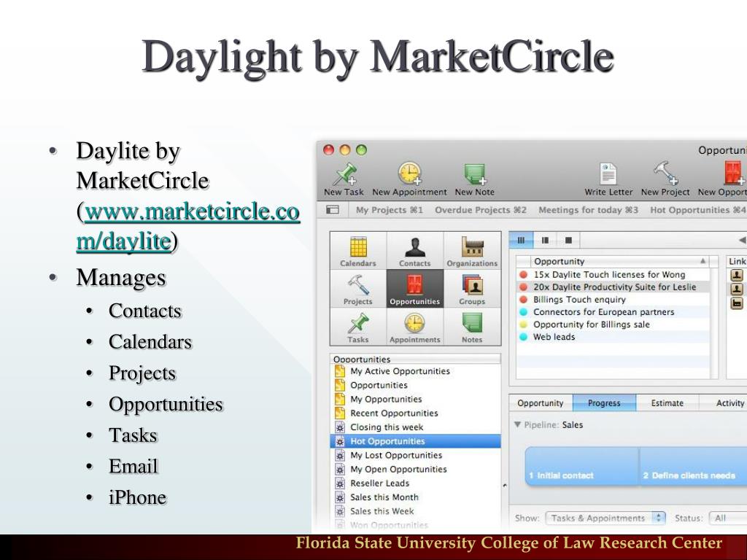Switch to the Progress tab
The height and width of the screenshot is (560, 747).
[x=604, y=402]
